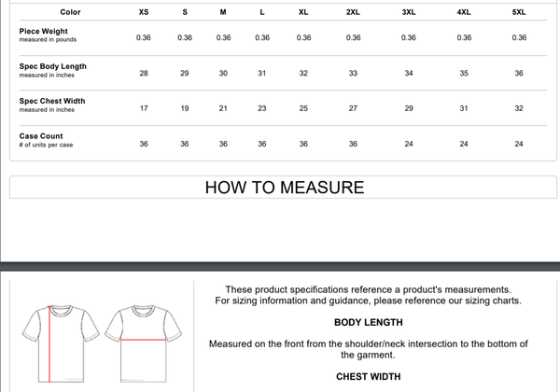Screen dimensions: 560x392
Task: Click the 5XL column header
Action: (519, 12)
